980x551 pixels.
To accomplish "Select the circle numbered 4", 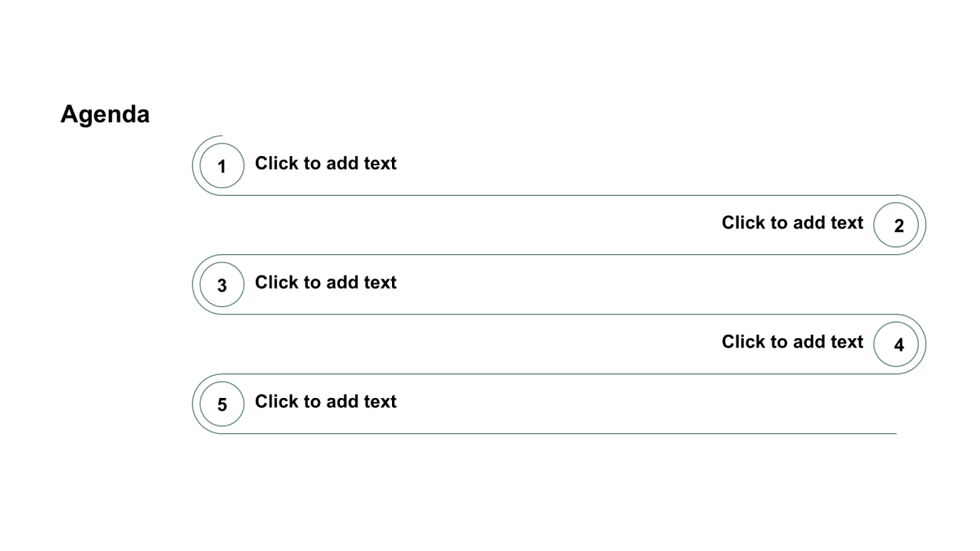I will [x=896, y=344].
